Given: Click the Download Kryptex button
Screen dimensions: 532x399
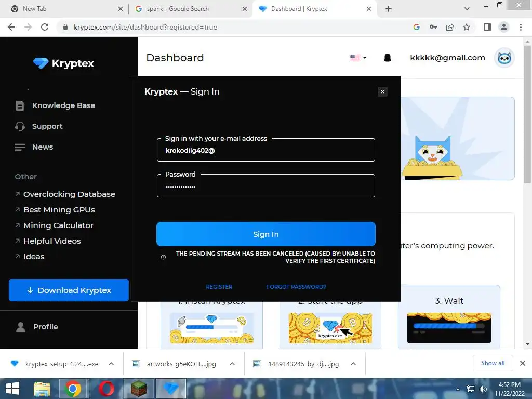Looking at the screenshot, I should [x=69, y=290].
